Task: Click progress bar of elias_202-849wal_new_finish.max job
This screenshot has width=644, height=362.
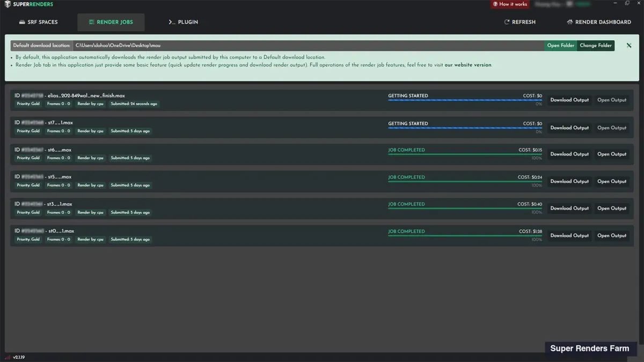Action: point(465,100)
